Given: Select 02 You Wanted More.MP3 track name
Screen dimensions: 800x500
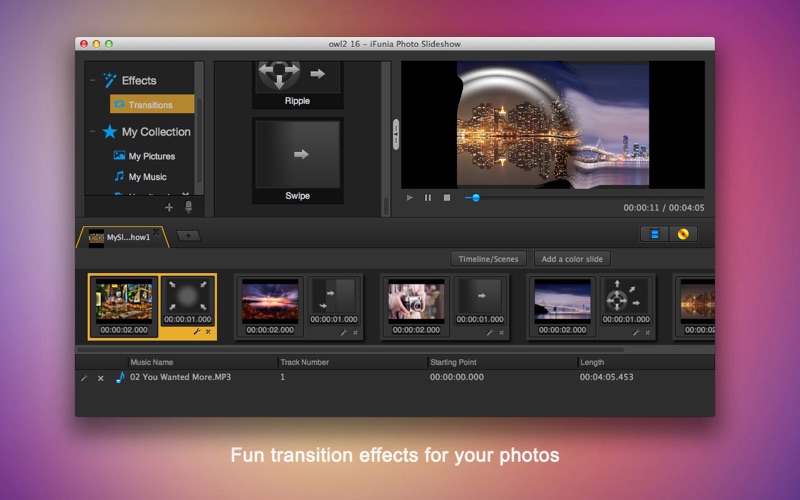Looking at the screenshot, I should [x=181, y=377].
